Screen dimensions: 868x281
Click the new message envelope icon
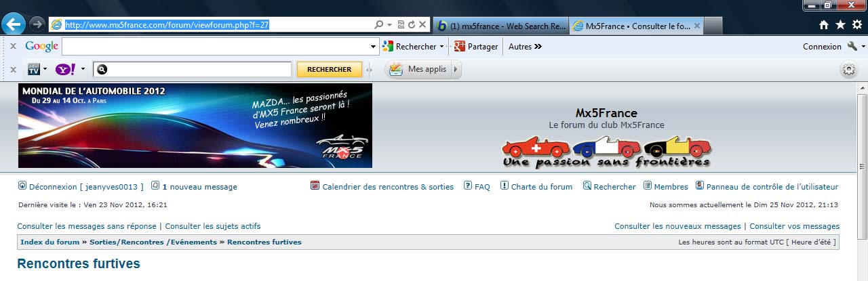point(155,186)
